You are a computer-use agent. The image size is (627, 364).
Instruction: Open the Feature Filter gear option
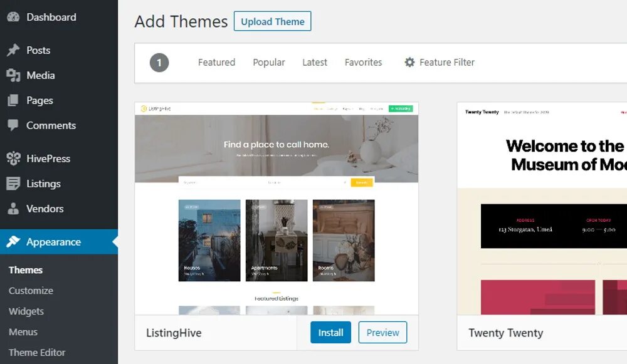[410, 63]
